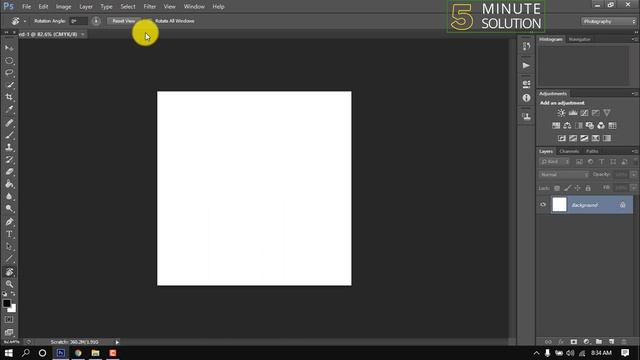Open the File menu
The height and width of the screenshot is (360, 640).
pyautogui.click(x=27, y=7)
